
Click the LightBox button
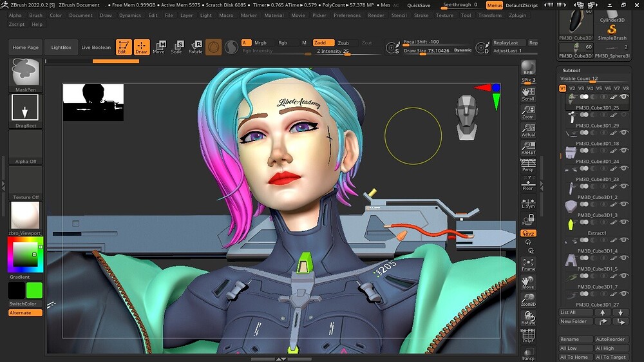click(61, 47)
